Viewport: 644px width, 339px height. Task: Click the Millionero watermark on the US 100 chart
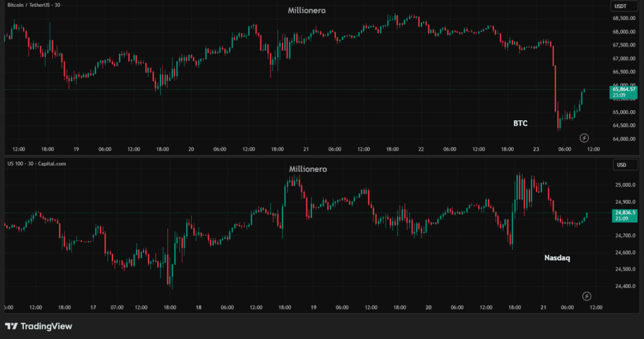point(308,169)
